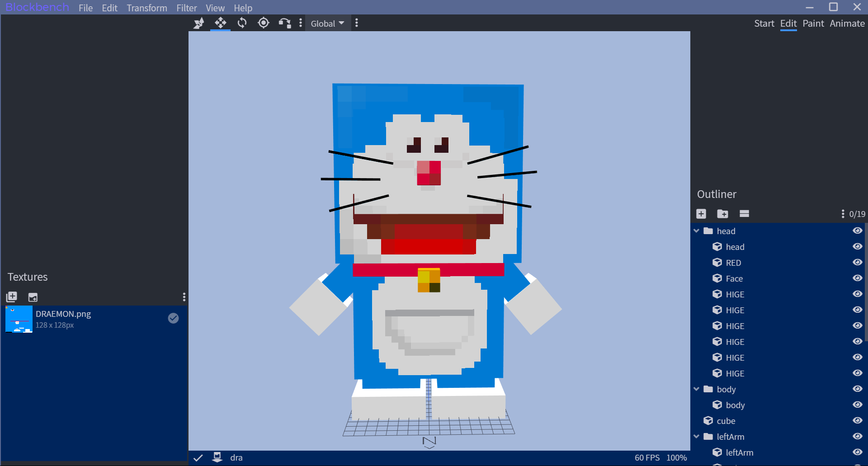Viewport: 868px width, 466px height.
Task: Click Doraemon's red nose in the viewport
Action: pyautogui.click(x=429, y=173)
